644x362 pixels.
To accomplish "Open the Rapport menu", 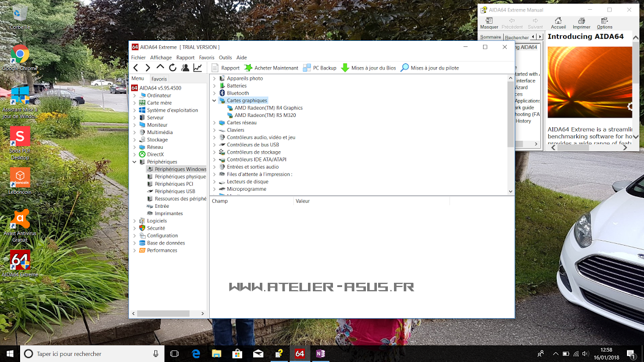I will point(185,57).
